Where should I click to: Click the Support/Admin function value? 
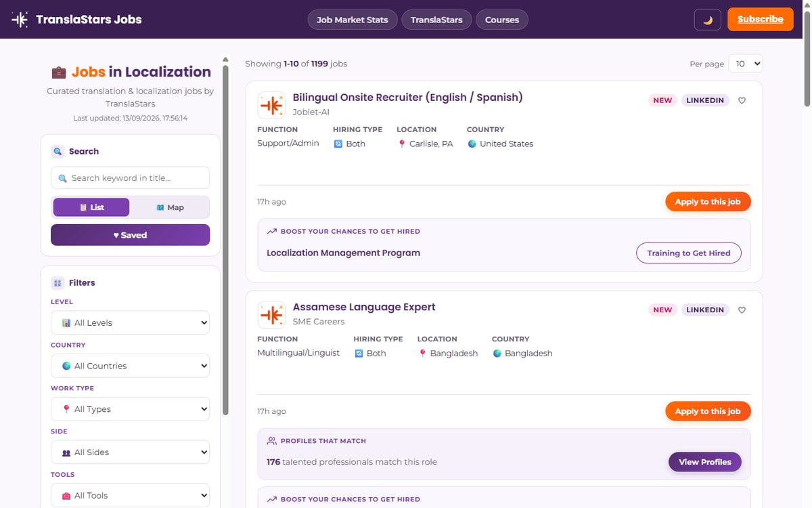(x=288, y=144)
